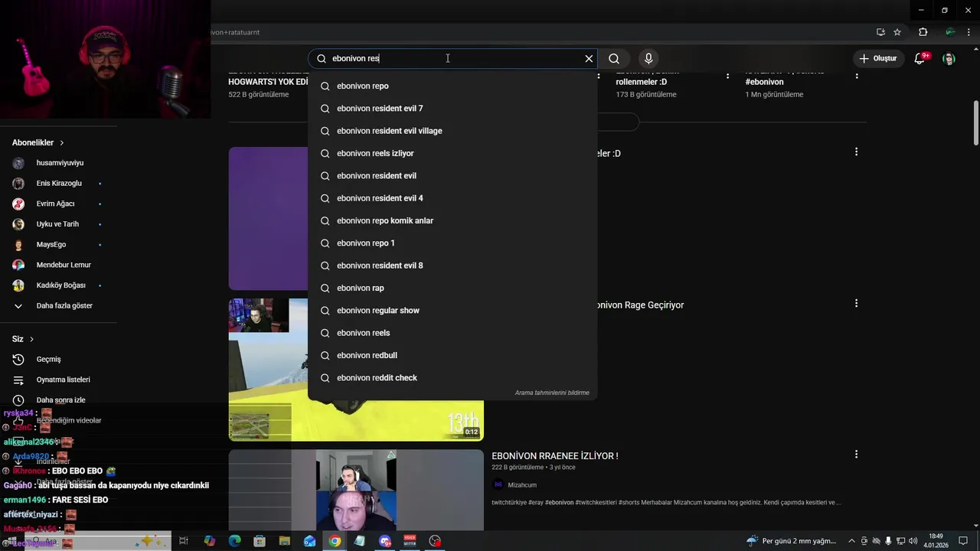Screen dimensions: 980x551
Task: Click the YouTube search magnifier button
Action: pyautogui.click(x=614, y=58)
